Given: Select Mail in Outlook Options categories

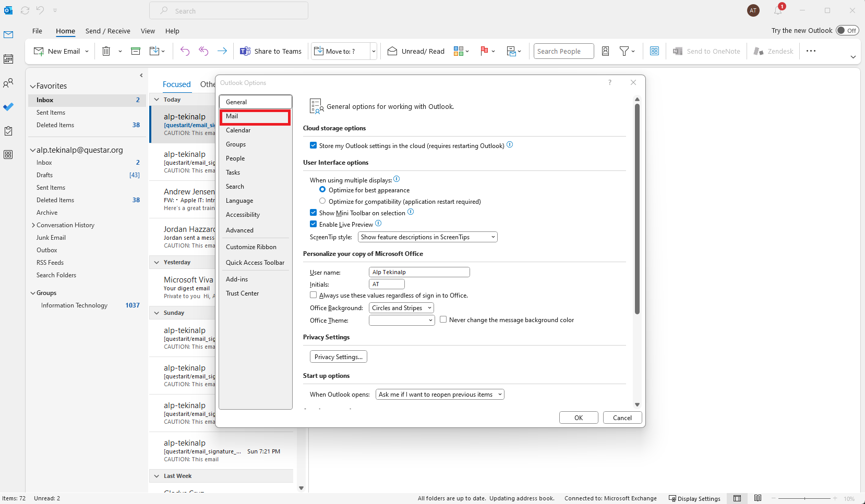Looking at the screenshot, I should tap(255, 116).
